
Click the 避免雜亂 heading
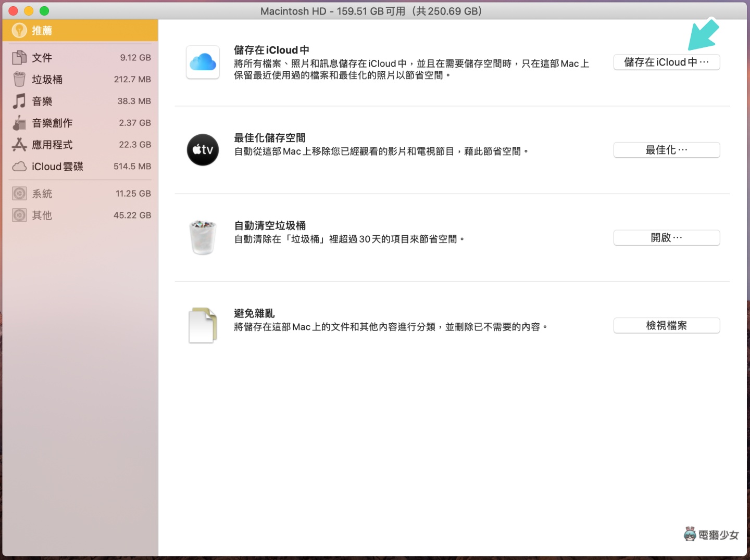click(x=254, y=313)
